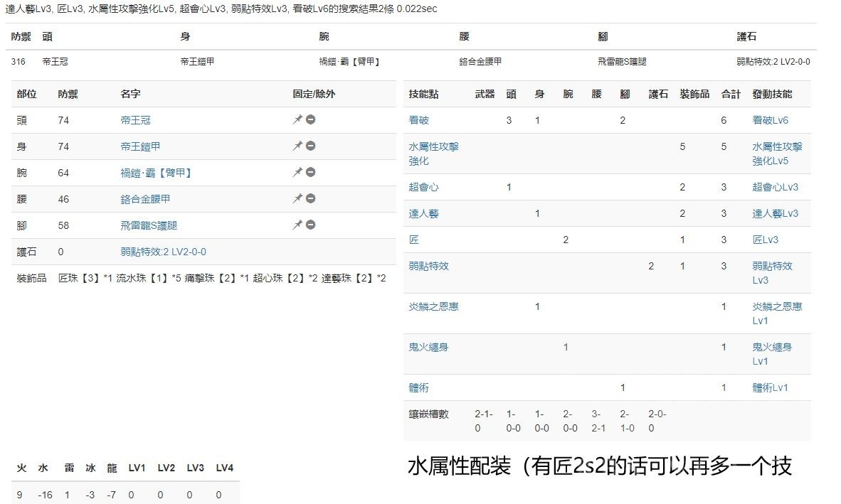Open the 水屬性攻擊強化Lv5 activated skill link

coord(774,154)
